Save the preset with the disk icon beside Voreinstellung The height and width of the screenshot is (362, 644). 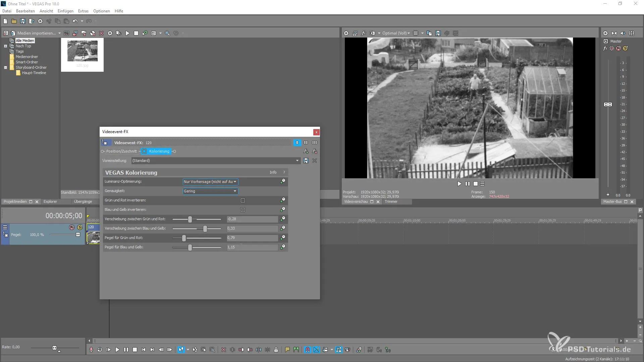click(x=306, y=161)
